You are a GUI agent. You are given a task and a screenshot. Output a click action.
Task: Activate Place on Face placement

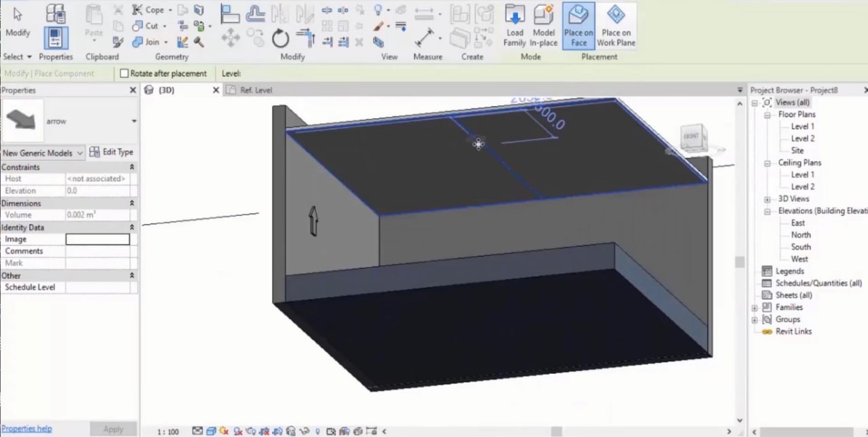click(x=578, y=26)
